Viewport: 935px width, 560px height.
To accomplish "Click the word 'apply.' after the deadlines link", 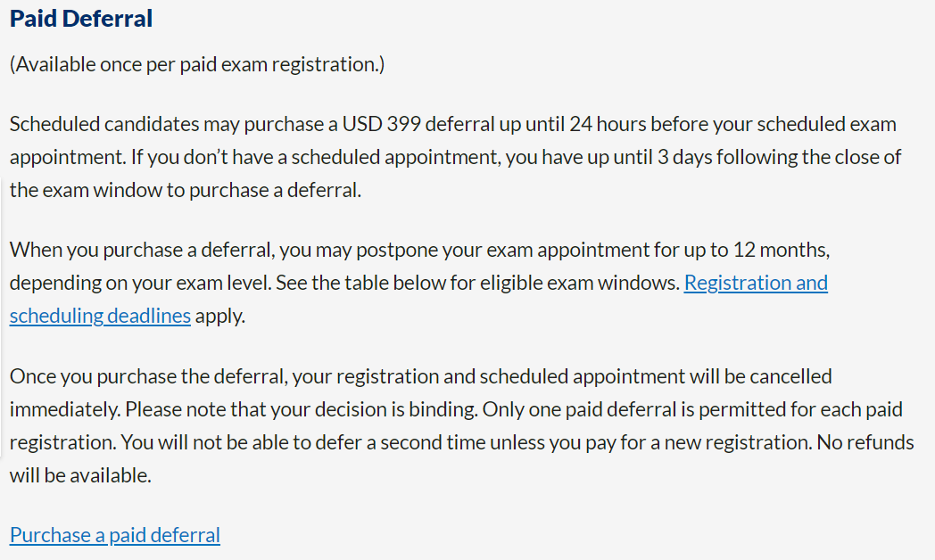I will tap(220, 316).
